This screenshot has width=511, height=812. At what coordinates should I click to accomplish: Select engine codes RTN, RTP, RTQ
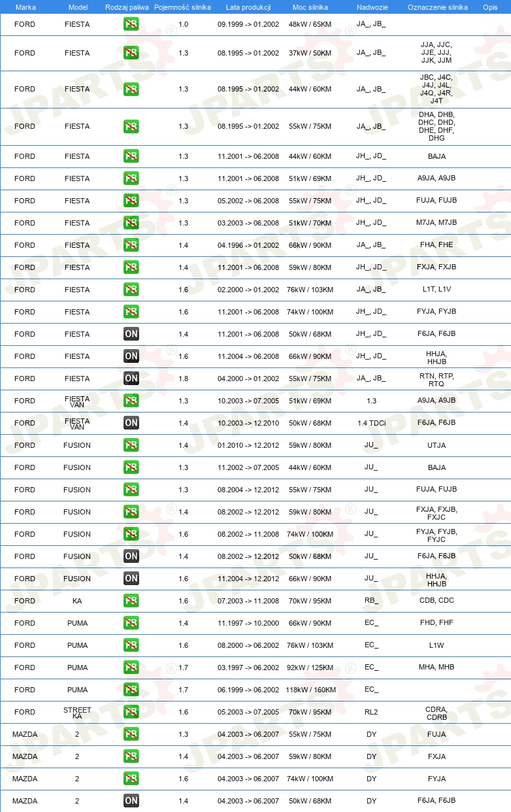click(437, 380)
